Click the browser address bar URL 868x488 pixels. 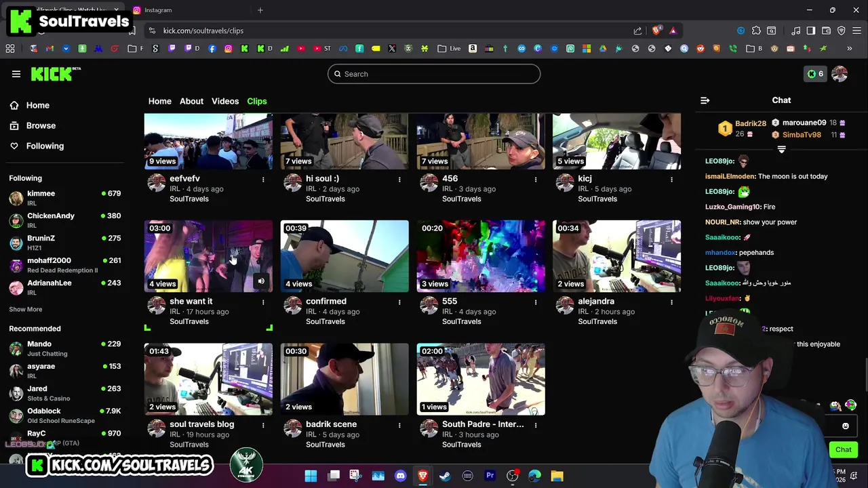[x=203, y=30]
